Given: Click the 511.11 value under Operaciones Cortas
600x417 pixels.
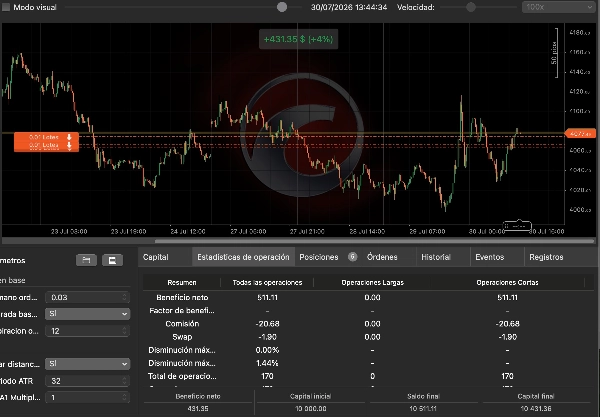Looking at the screenshot, I should (x=507, y=297).
